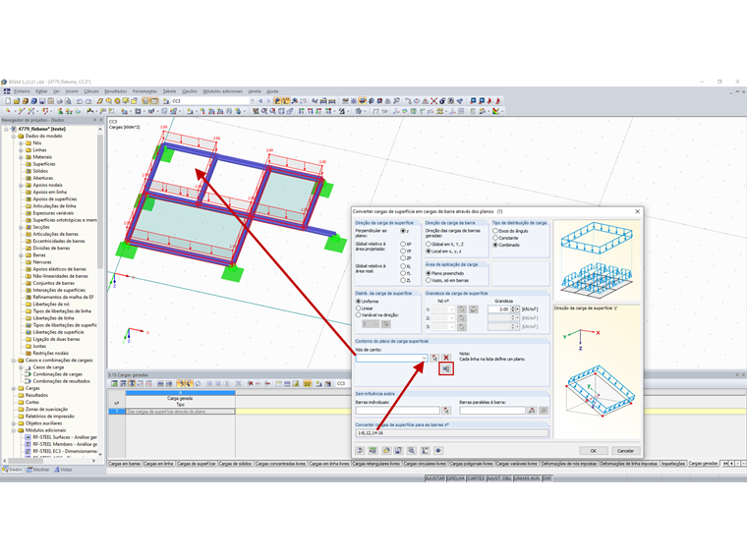747x560 pixels.
Task: Select XP projected area radio option
Action: click(403, 244)
